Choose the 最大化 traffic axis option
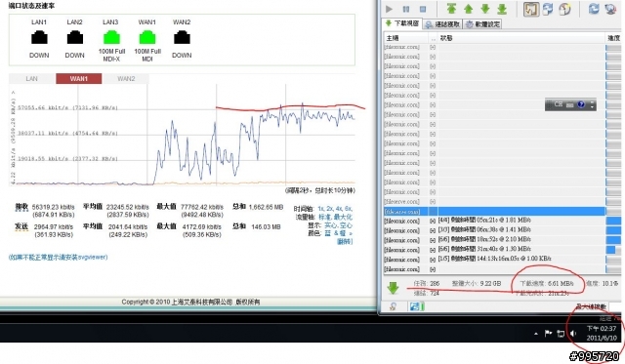Screen dimensions: 625x364 coord(343,217)
